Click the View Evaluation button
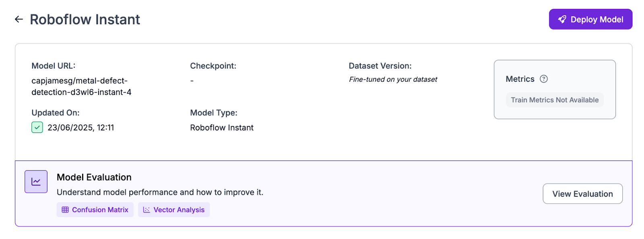This screenshot has height=239, width=644. [x=582, y=194]
